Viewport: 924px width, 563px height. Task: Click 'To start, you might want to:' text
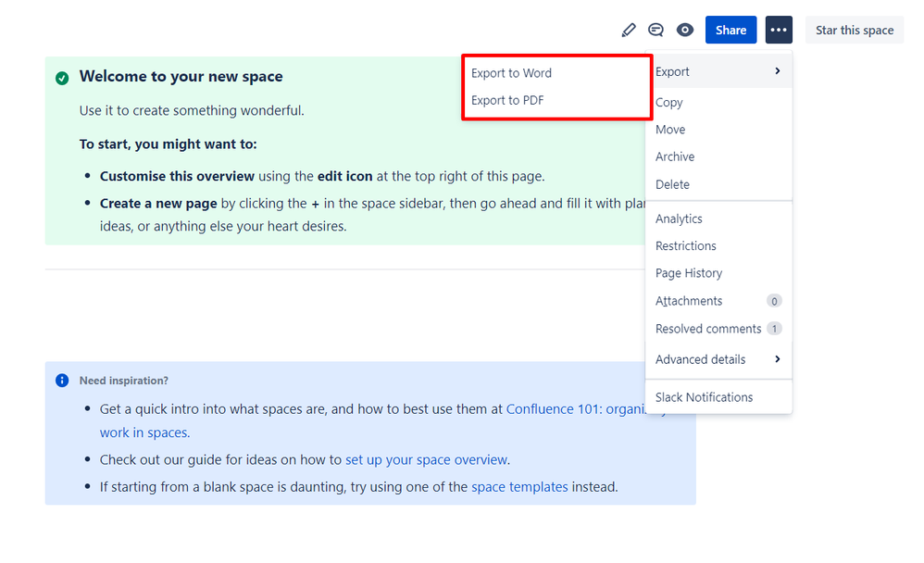click(168, 144)
